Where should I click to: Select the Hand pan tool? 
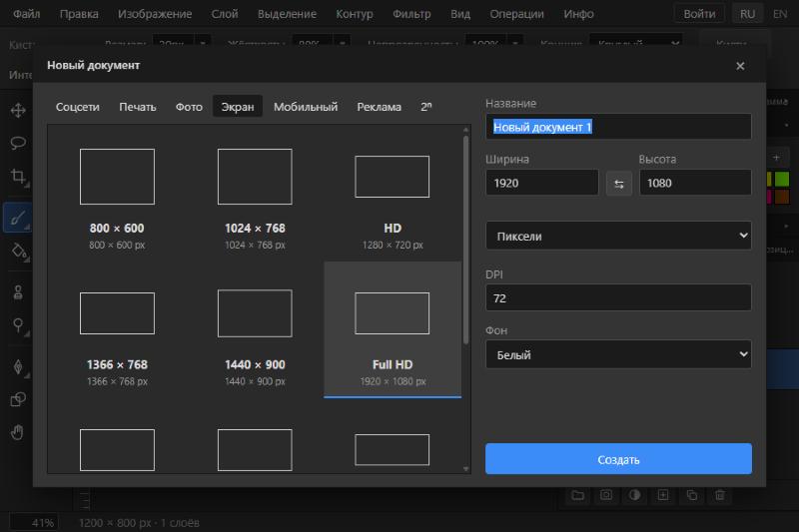[18, 432]
